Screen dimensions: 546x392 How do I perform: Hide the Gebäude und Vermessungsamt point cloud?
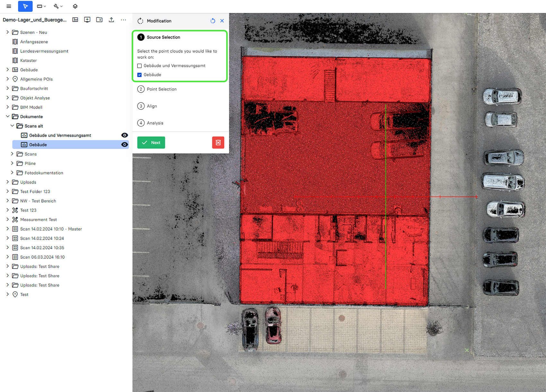pos(124,135)
